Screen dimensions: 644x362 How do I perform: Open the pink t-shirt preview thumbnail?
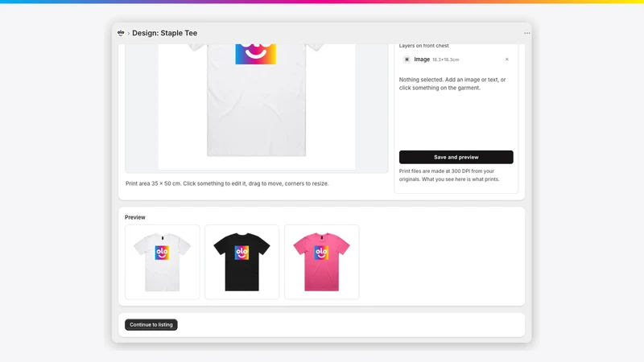tap(321, 262)
